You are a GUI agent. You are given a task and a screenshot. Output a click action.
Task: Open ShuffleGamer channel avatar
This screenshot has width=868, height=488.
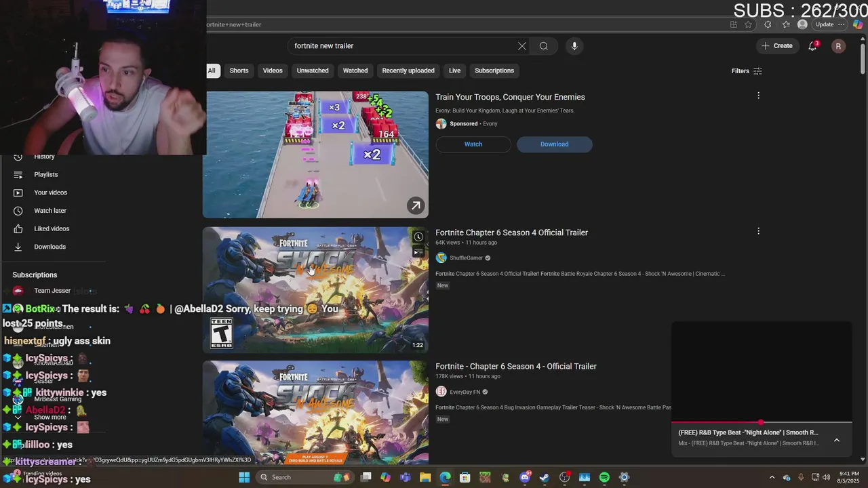(441, 258)
